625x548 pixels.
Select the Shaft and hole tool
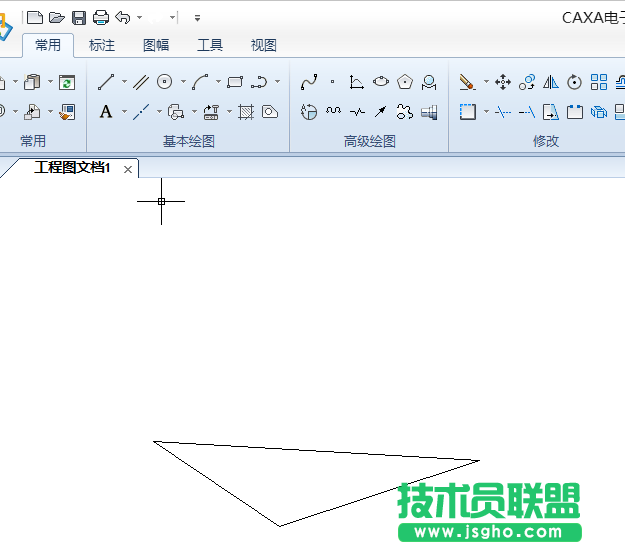(429, 112)
